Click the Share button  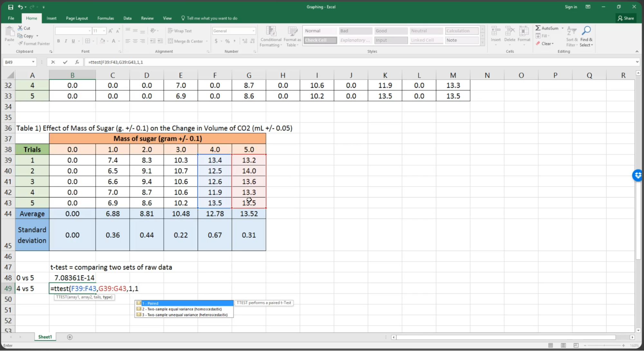click(626, 18)
